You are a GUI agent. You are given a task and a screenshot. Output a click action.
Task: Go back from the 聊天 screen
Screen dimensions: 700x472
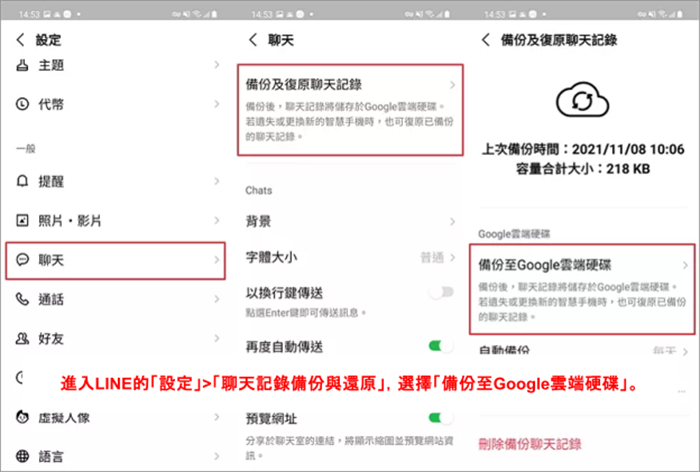(x=253, y=40)
